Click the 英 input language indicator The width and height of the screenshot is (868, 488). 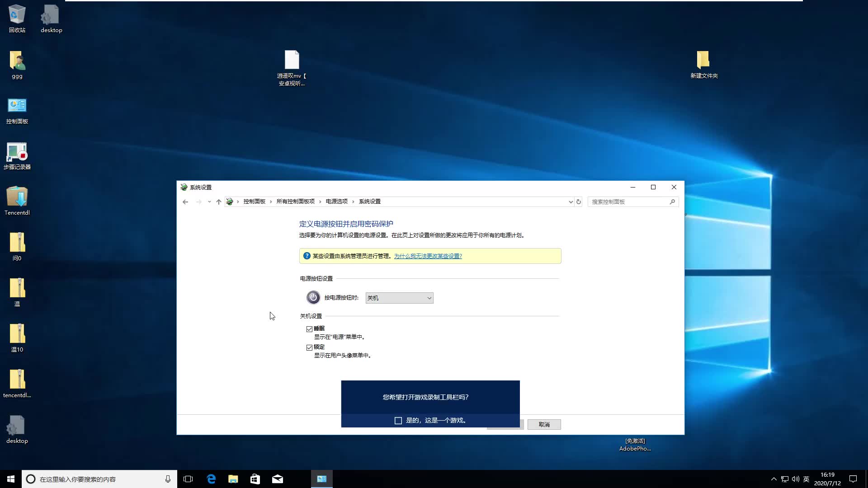point(806,479)
